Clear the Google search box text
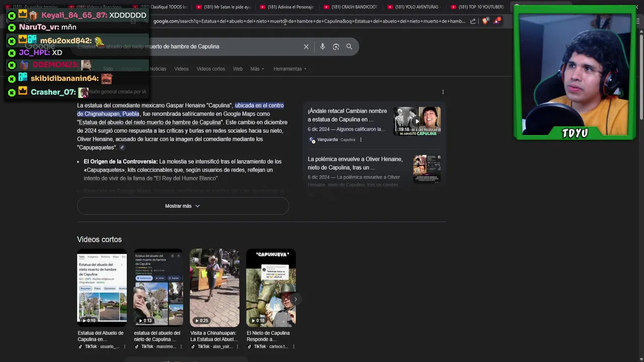Screen dimensions: 644x362 pyautogui.click(x=306, y=47)
